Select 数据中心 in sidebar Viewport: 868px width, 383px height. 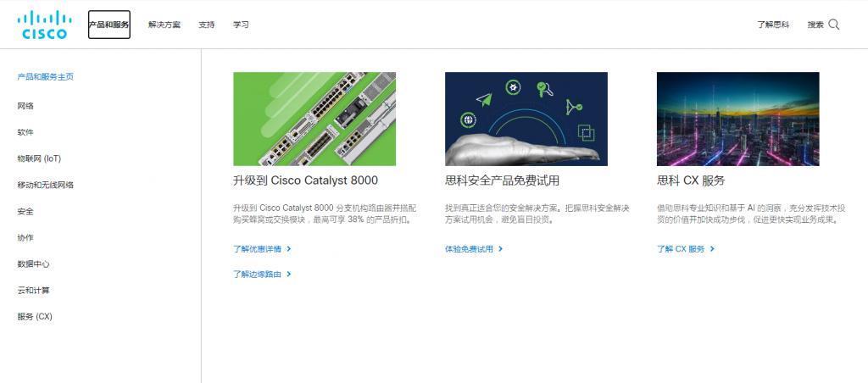coord(33,264)
